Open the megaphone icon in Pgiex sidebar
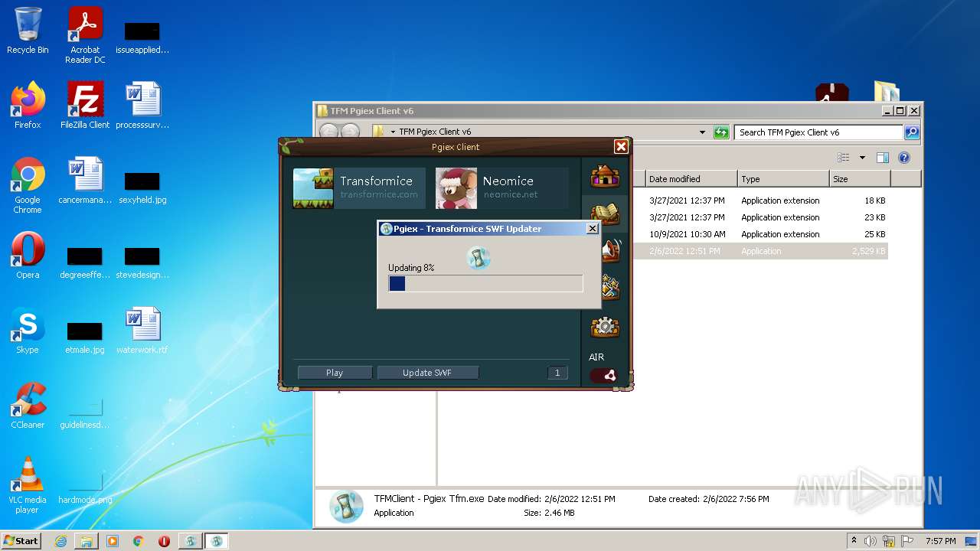The image size is (980, 551). tap(611, 249)
